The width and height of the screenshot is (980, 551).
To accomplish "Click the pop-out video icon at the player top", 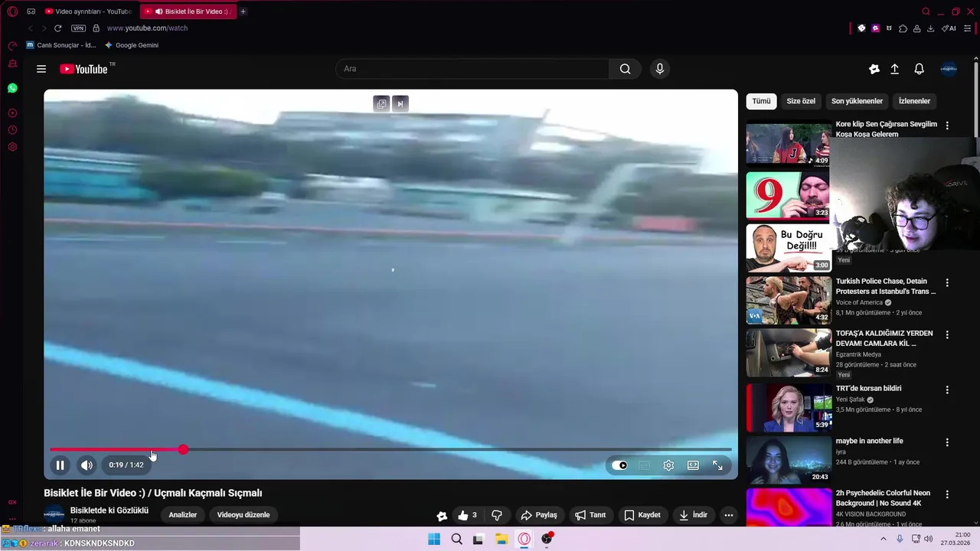I will pyautogui.click(x=381, y=103).
